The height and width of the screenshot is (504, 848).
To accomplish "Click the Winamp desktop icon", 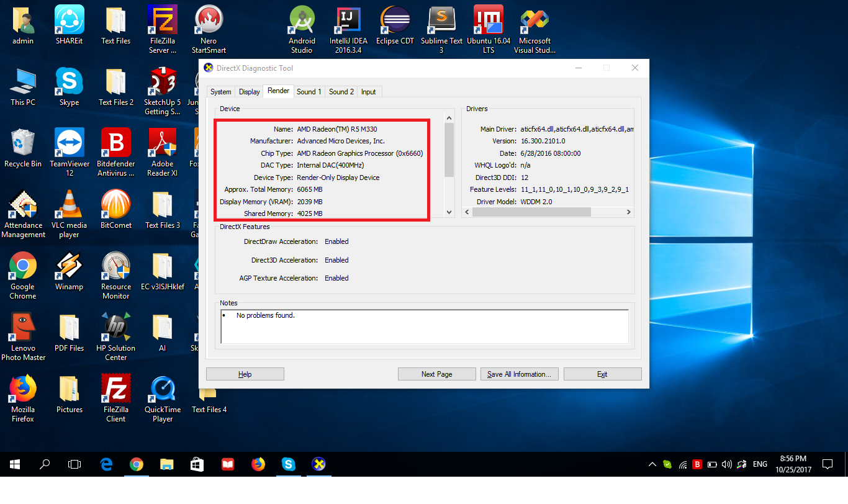I will coord(69,271).
